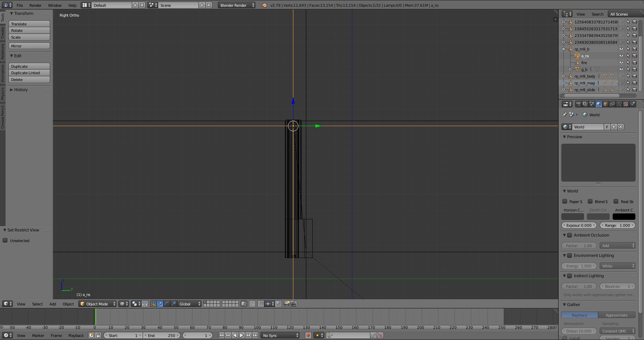Click the OpenGL render active viewport camera icon
Viewport: 644px width, 340px height.
coord(287,304)
